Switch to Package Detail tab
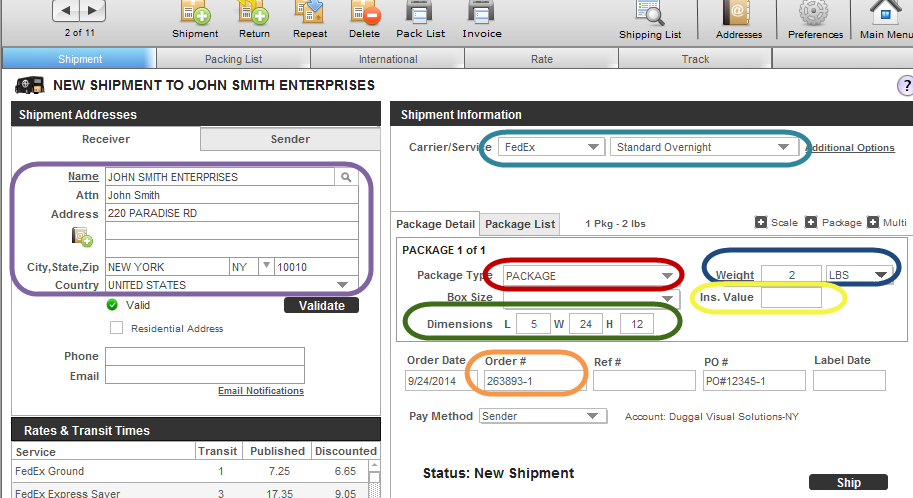The image size is (913, 498). click(436, 224)
